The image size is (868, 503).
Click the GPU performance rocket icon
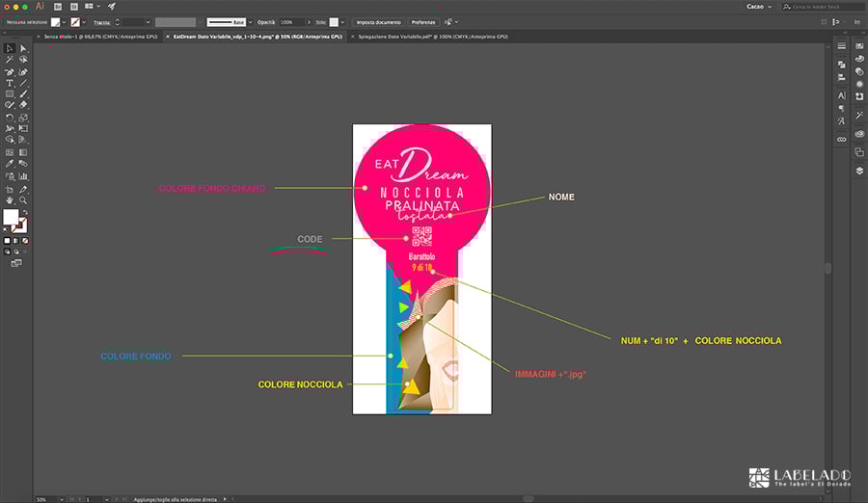[112, 7]
